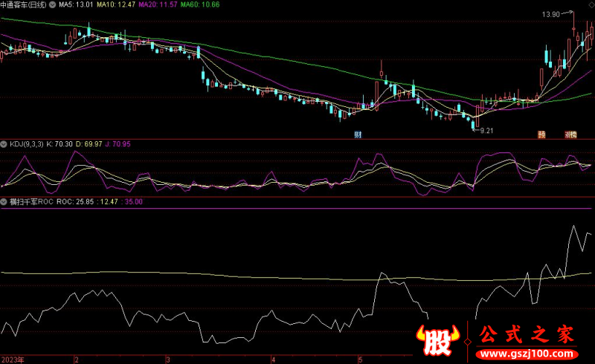Click the orange 预 forecast marker icon
Viewport: 595px width, 364px height.
pos(541,134)
